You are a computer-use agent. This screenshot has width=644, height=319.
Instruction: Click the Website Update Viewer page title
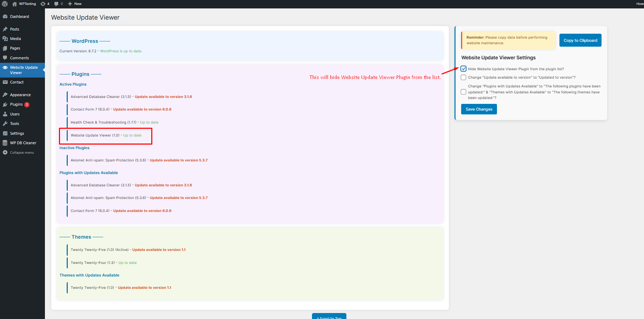85,18
